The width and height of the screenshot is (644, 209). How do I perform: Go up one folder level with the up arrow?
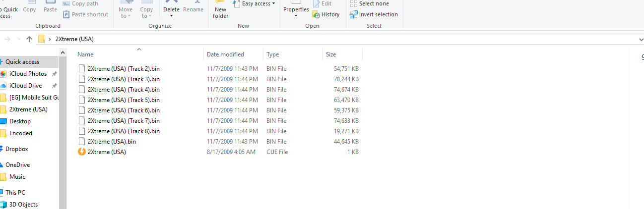(29, 39)
